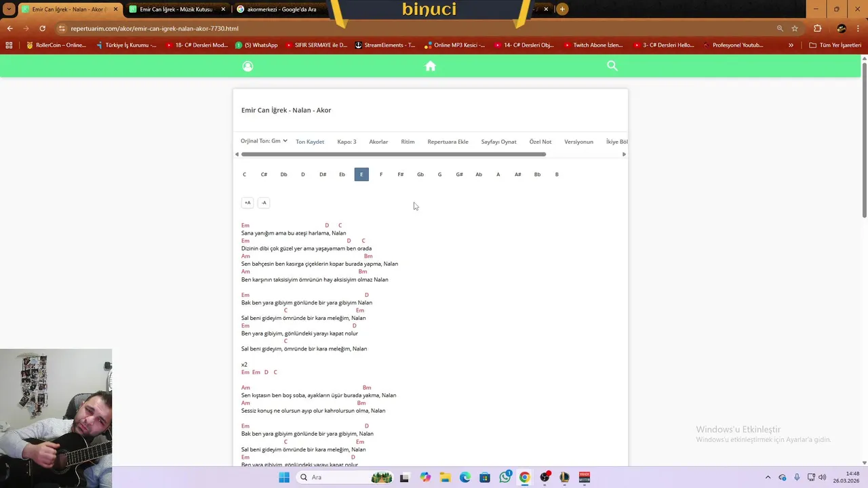Screen dimensions: 868x488
Task: Click Sayfayı Oynat
Action: coord(498,142)
